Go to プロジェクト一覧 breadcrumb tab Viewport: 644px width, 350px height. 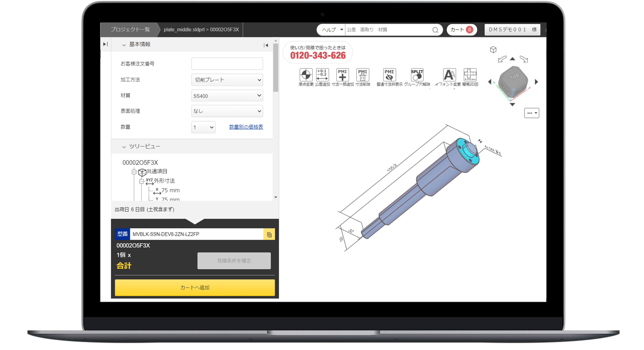click(130, 30)
